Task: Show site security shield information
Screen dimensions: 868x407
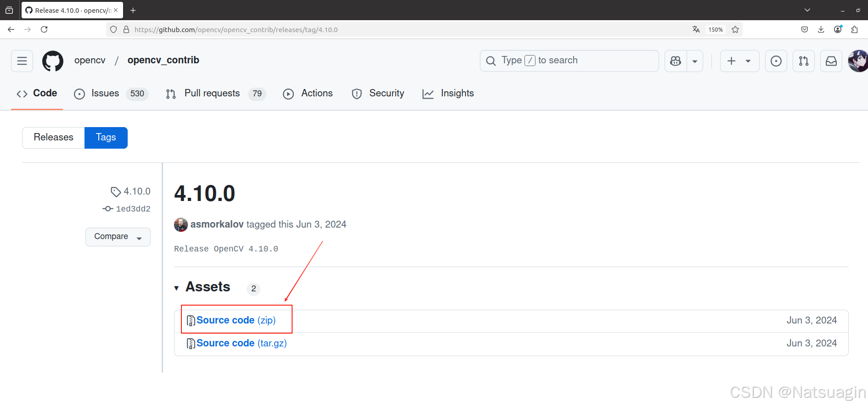Action: (113, 29)
